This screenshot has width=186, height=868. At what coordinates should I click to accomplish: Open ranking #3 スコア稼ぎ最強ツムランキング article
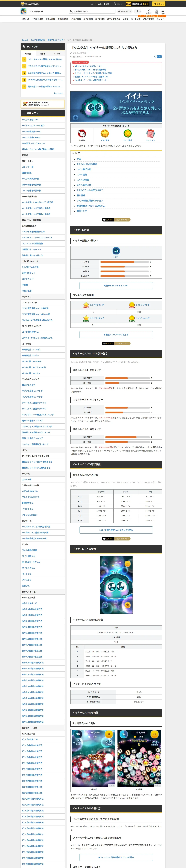point(45,73)
